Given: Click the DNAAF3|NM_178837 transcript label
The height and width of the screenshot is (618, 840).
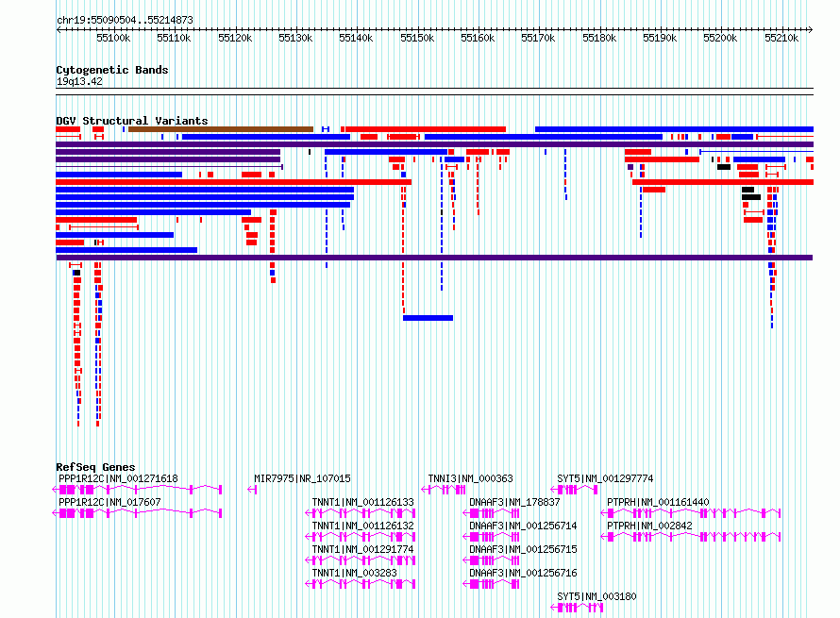Looking at the screenshot, I should tap(514, 502).
